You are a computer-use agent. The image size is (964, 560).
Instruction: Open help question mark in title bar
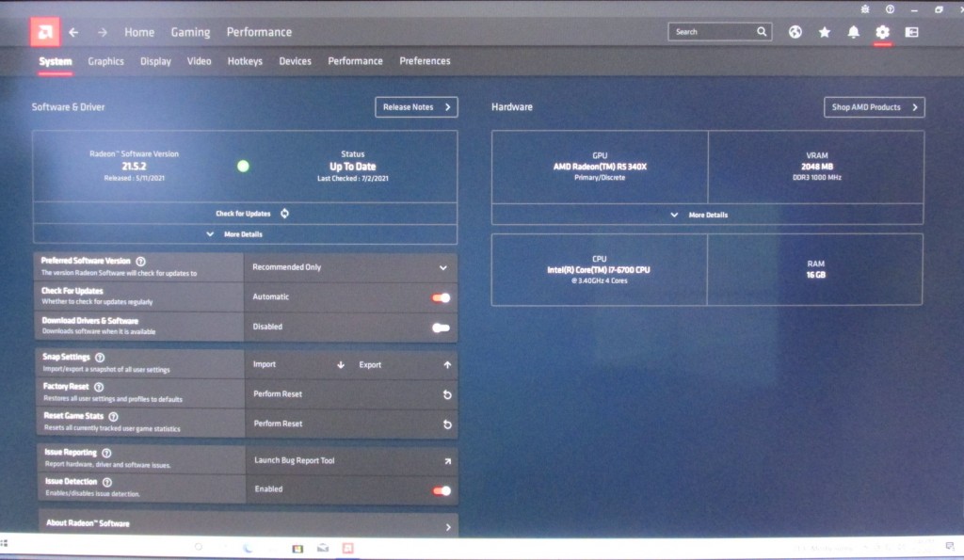[890, 9]
